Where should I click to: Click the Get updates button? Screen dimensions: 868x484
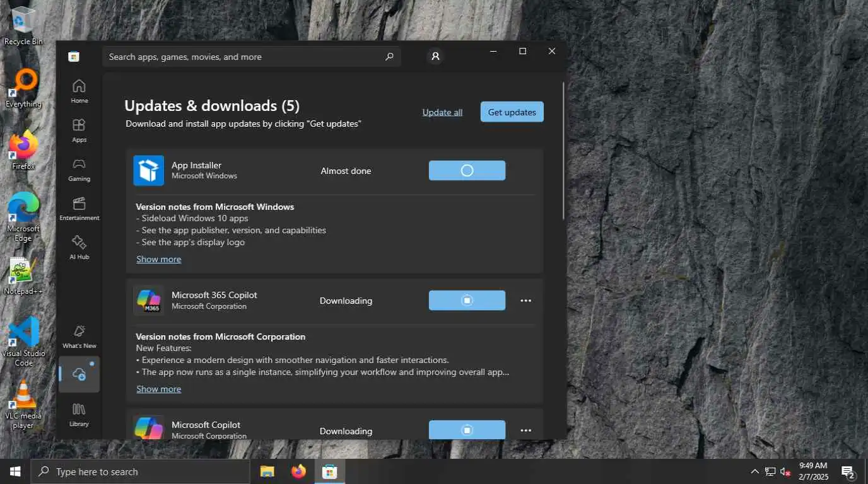[512, 112]
